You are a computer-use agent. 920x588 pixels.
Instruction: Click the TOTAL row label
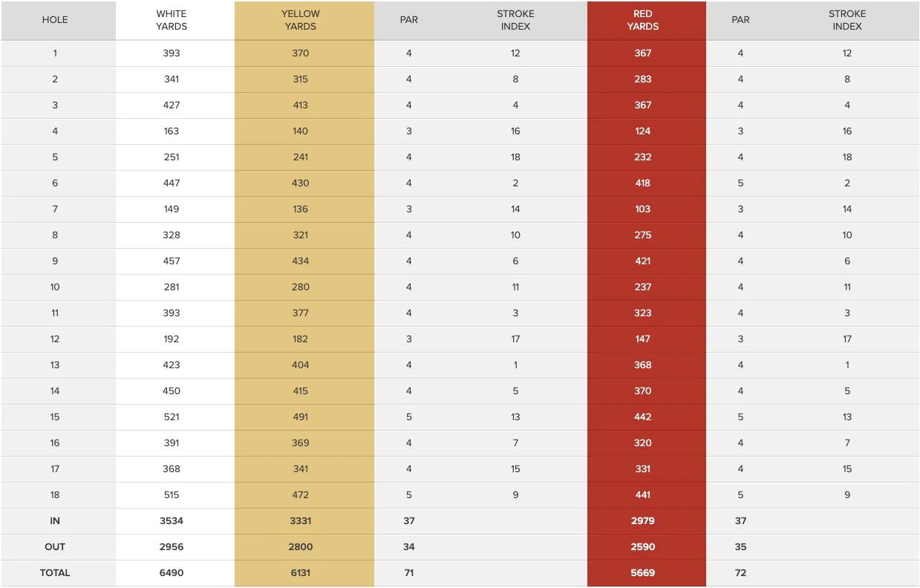55,573
